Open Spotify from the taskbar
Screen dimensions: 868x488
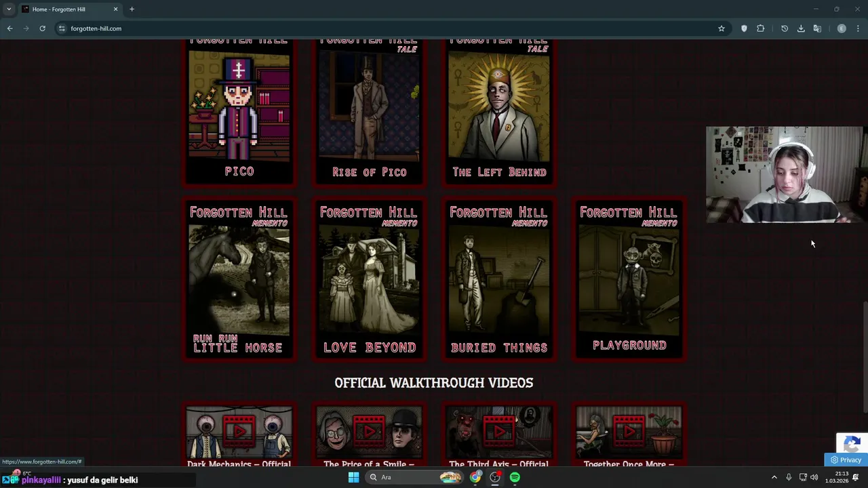click(515, 477)
